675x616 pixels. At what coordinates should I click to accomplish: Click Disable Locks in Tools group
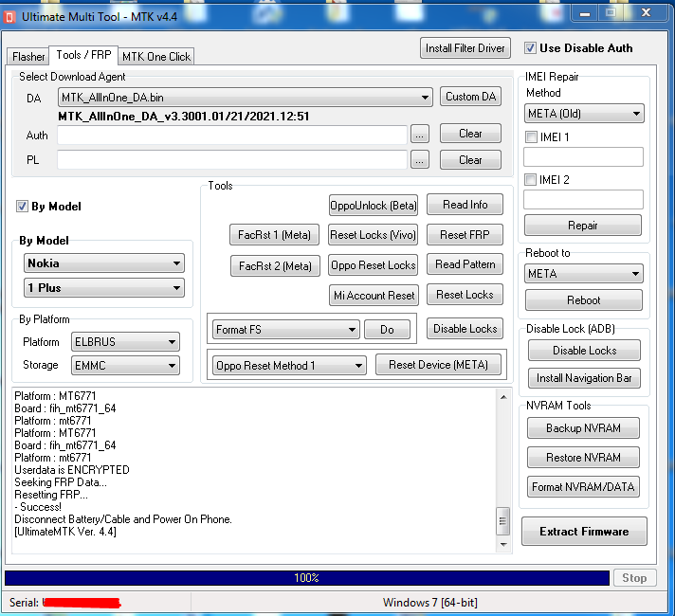(x=465, y=329)
